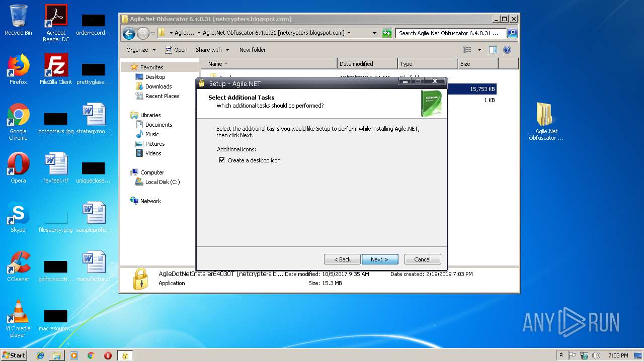Cancel the Agile.NET setup
The image size is (644, 362).
tap(423, 259)
